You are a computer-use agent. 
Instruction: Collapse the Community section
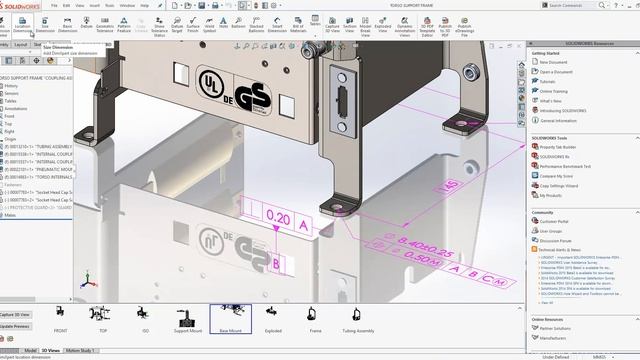click(x=637, y=213)
